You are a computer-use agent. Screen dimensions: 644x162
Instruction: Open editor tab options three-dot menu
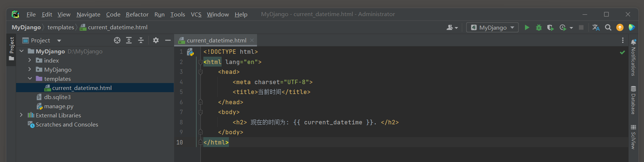point(623,40)
